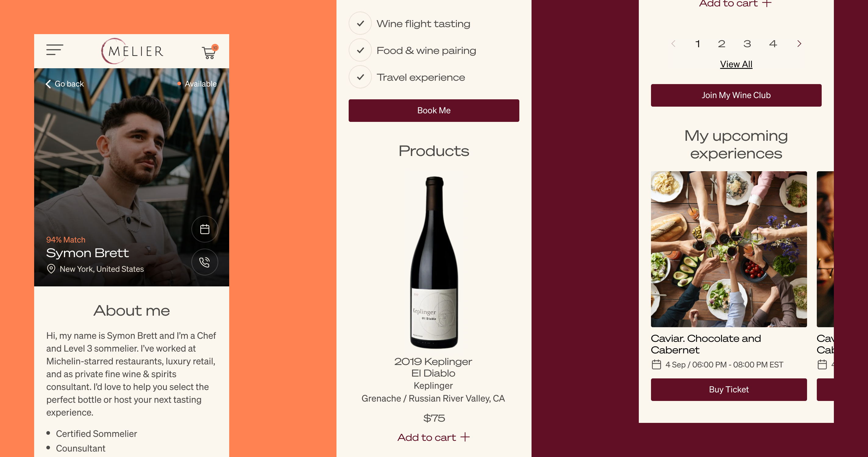Open the Keplinger El Diablo bottle image
Image resolution: width=868 pixels, height=457 pixels.
[x=434, y=262]
